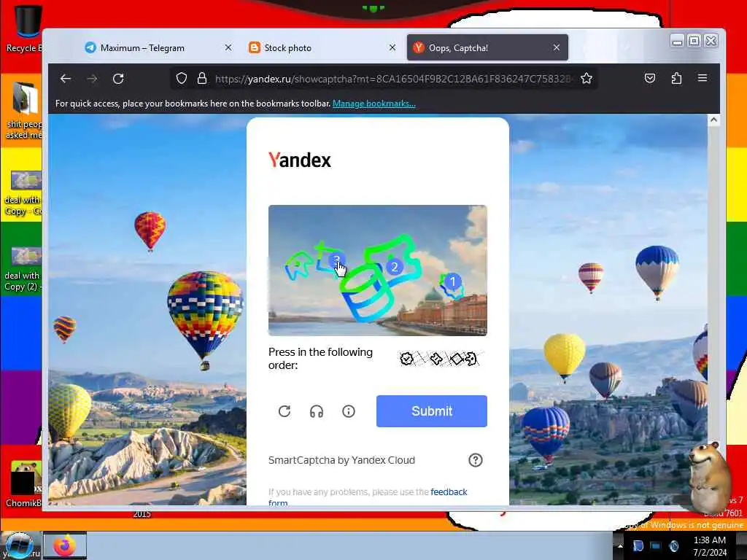The width and height of the screenshot is (747, 560).
Task: Click the numbered marker 1 on the captcha image
Action: pyautogui.click(x=452, y=281)
